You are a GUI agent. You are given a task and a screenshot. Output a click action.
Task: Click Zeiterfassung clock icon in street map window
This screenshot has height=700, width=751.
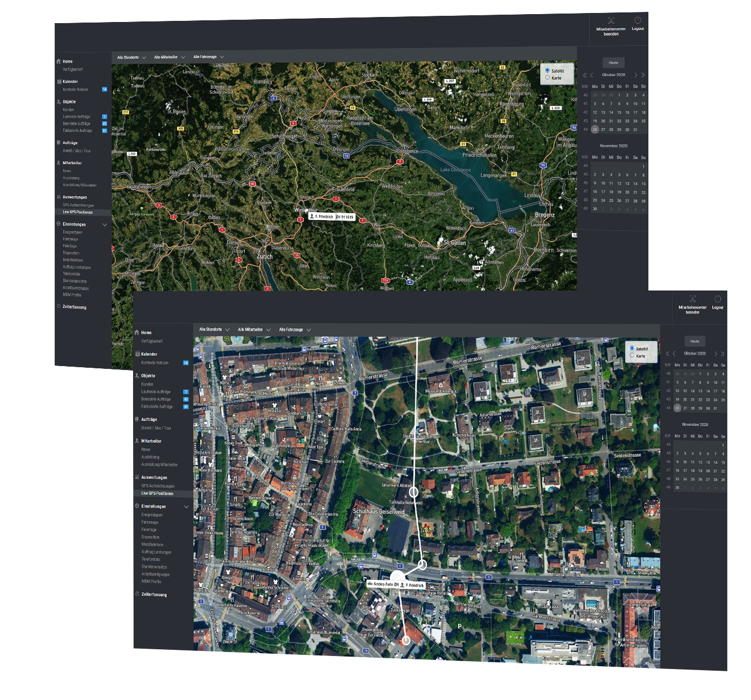(136, 594)
